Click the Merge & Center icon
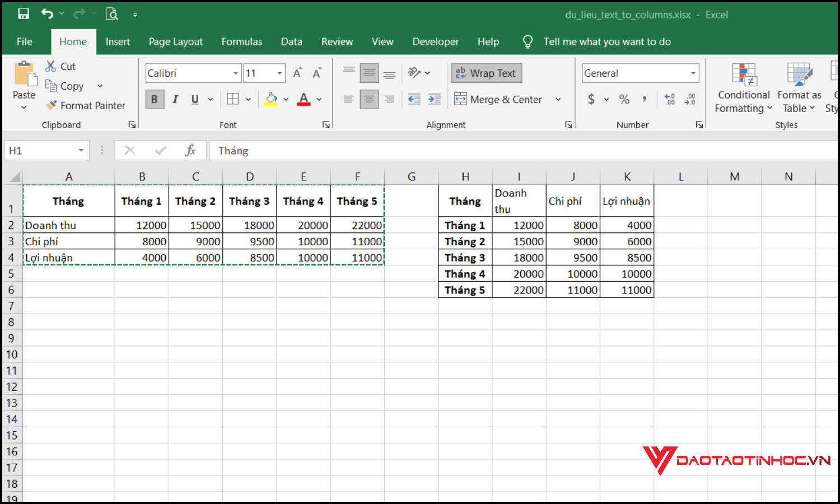 [461, 99]
